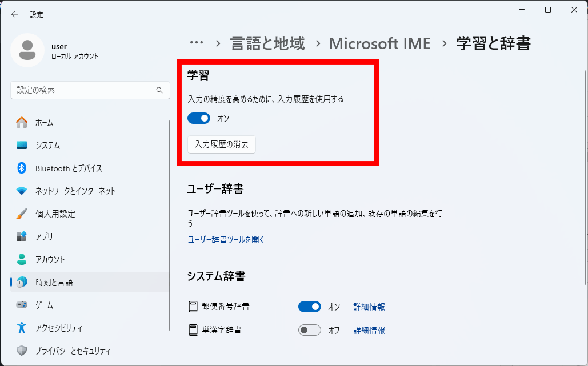Open System (システム) via its monitor icon

click(22, 145)
